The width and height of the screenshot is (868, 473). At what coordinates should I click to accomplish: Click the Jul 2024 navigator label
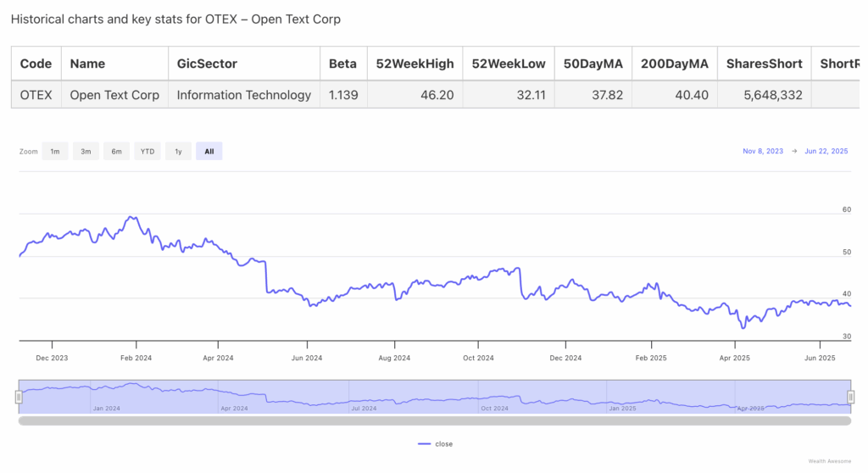pos(364,409)
